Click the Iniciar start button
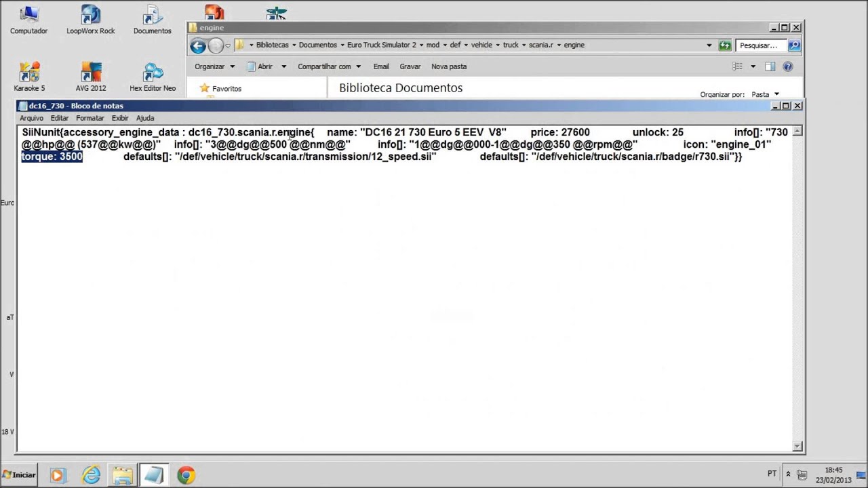The height and width of the screenshot is (488, 868). click(19, 474)
